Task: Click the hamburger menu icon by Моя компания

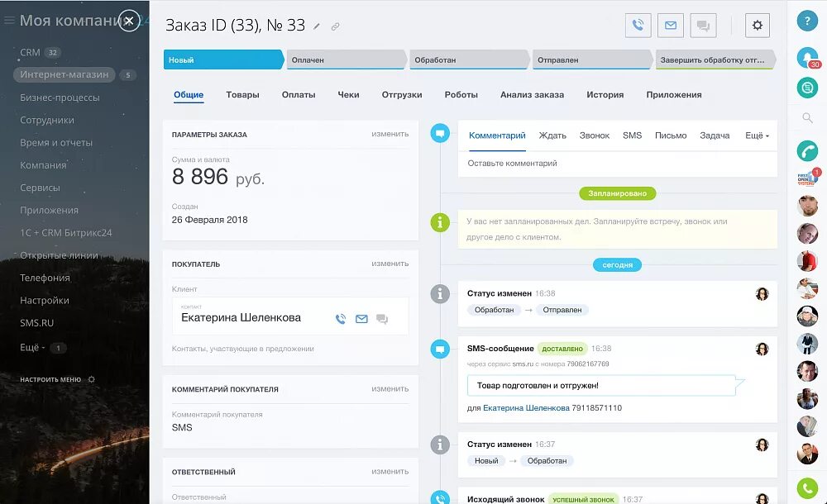Action: (9, 21)
